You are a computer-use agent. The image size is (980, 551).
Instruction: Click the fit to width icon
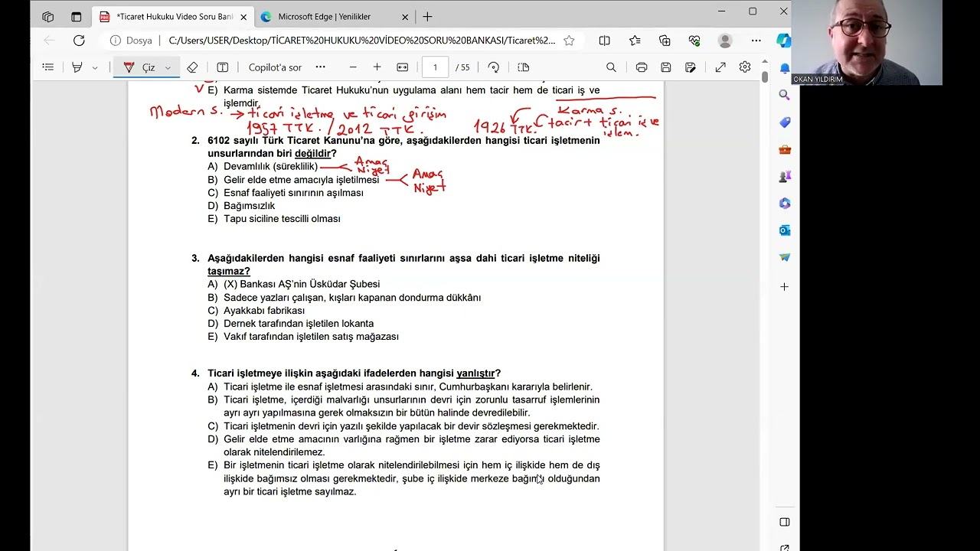point(402,67)
